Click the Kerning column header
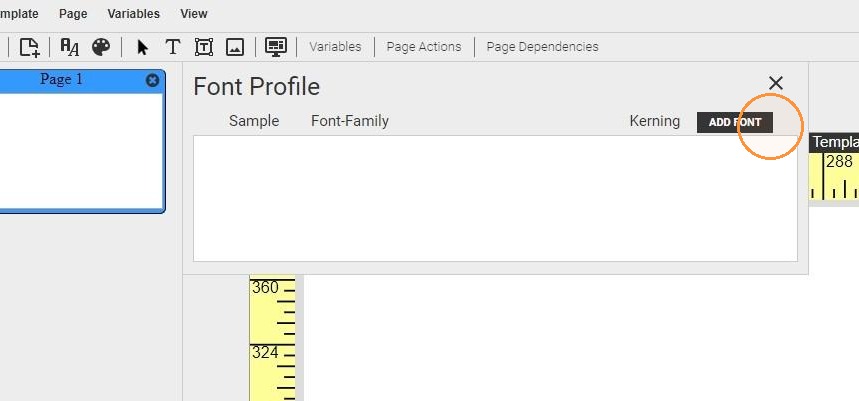The width and height of the screenshot is (859, 401). click(x=655, y=121)
